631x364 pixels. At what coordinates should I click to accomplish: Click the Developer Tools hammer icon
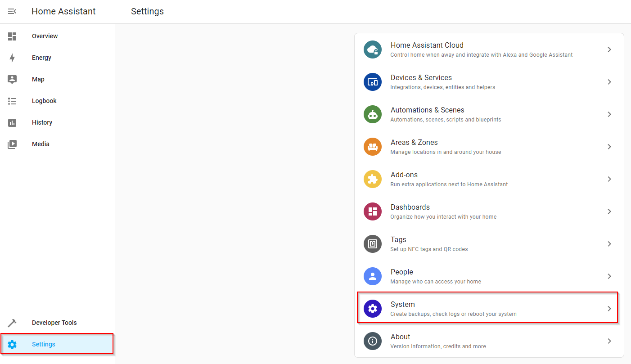tap(12, 323)
